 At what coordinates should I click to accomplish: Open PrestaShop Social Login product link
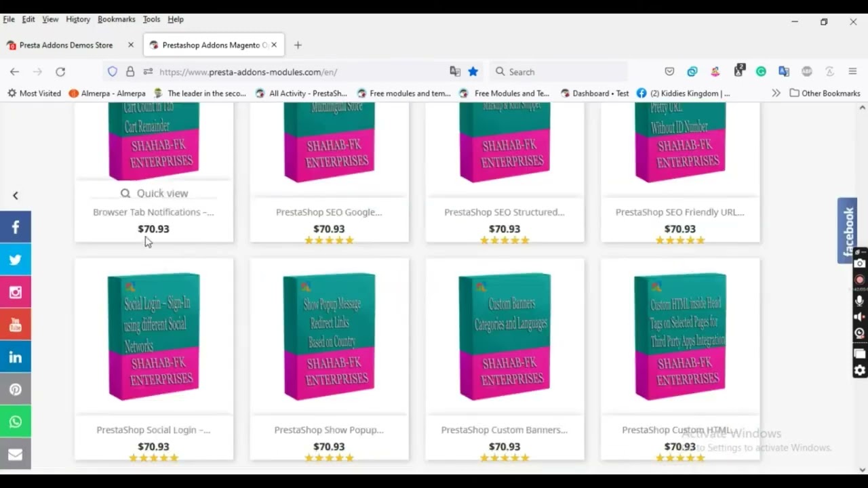pos(153,430)
